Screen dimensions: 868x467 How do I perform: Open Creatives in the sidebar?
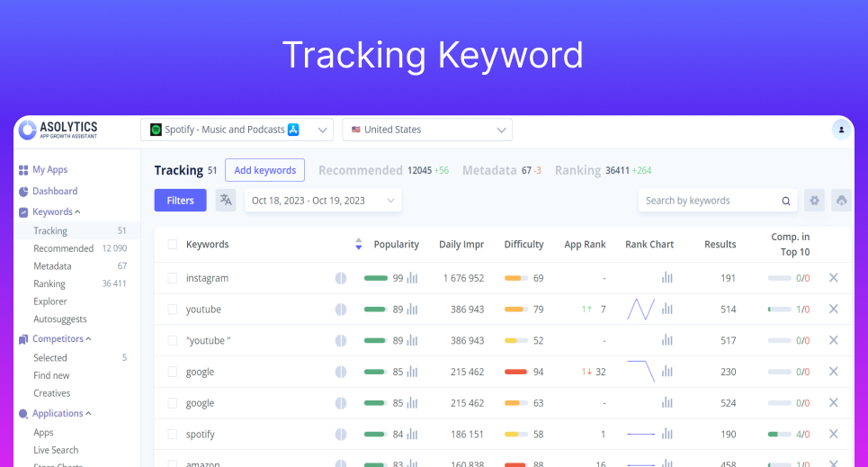(51, 393)
